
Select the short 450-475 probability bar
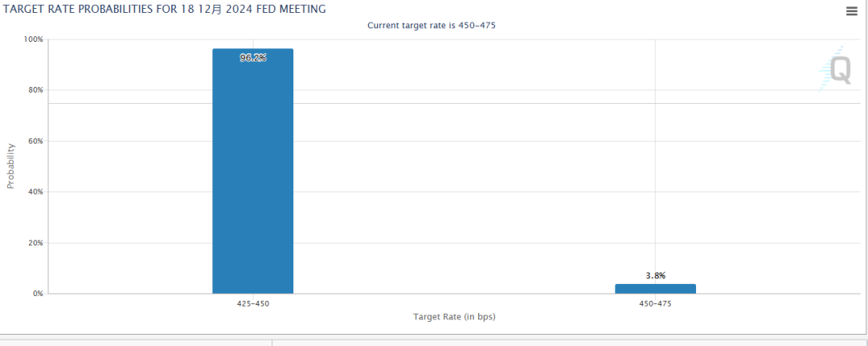coord(655,288)
